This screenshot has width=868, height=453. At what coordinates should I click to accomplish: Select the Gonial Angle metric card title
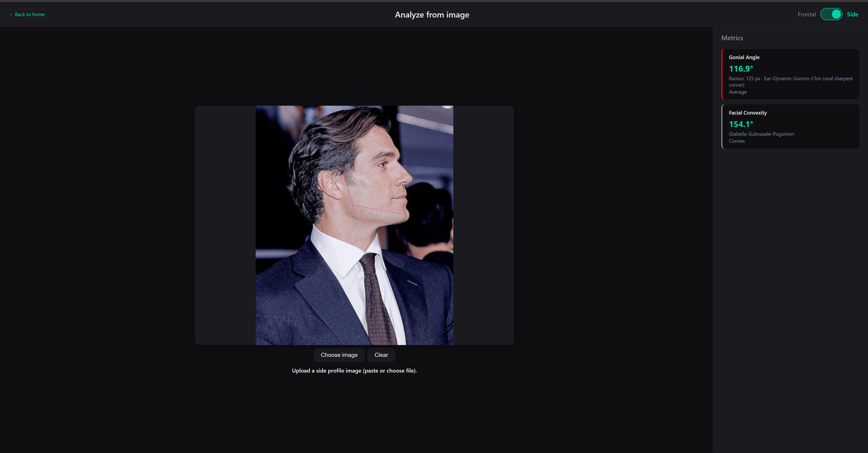(x=744, y=57)
